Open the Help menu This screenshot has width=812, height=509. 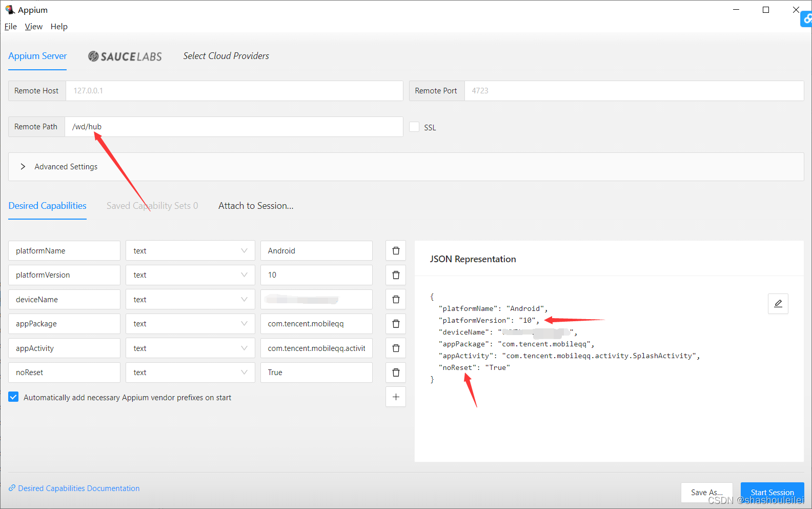(x=59, y=27)
